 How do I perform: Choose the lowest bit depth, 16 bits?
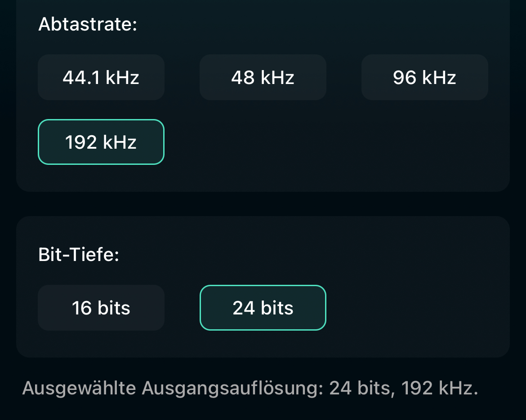pos(101,308)
